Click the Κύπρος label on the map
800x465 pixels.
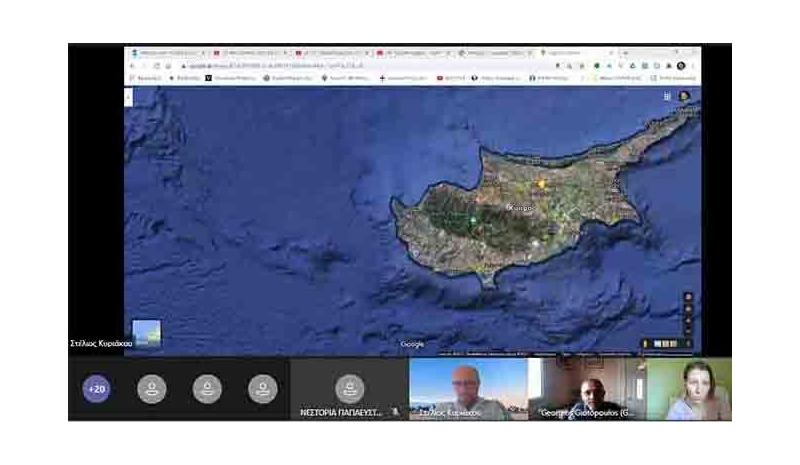tap(521, 208)
